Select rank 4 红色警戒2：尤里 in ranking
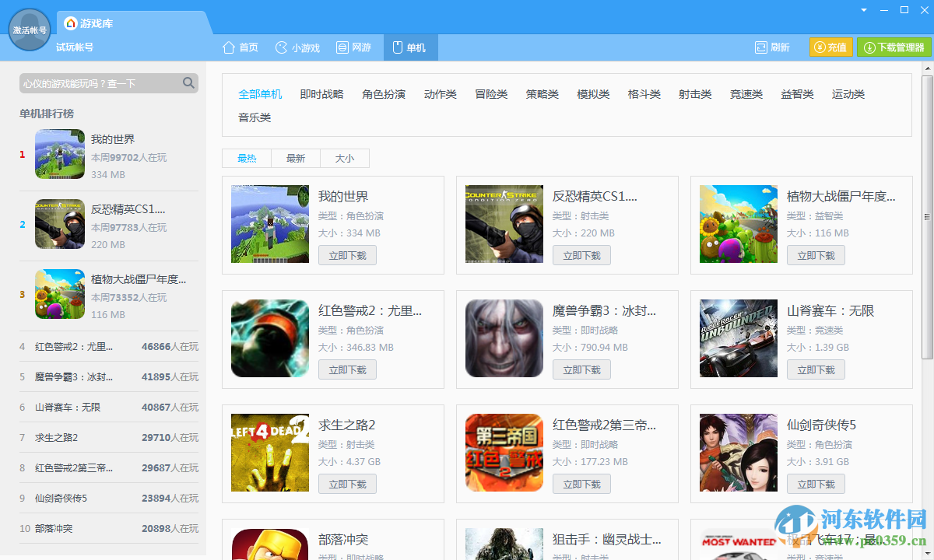This screenshot has width=934, height=560. [109, 346]
